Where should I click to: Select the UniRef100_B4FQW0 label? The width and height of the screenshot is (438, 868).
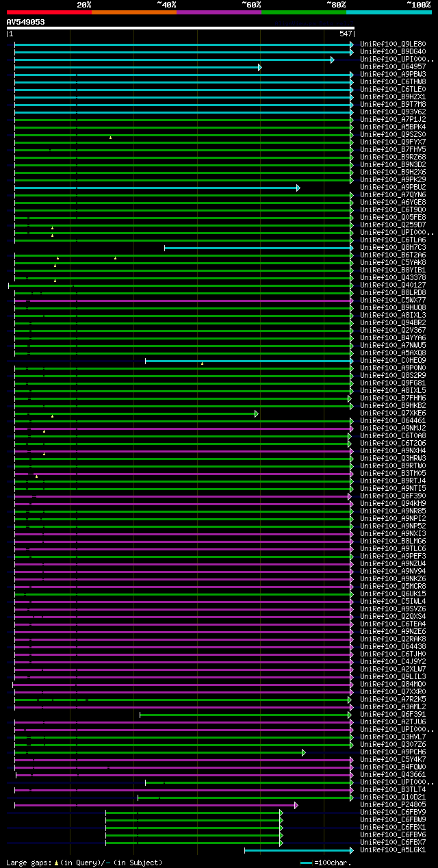[393, 767]
